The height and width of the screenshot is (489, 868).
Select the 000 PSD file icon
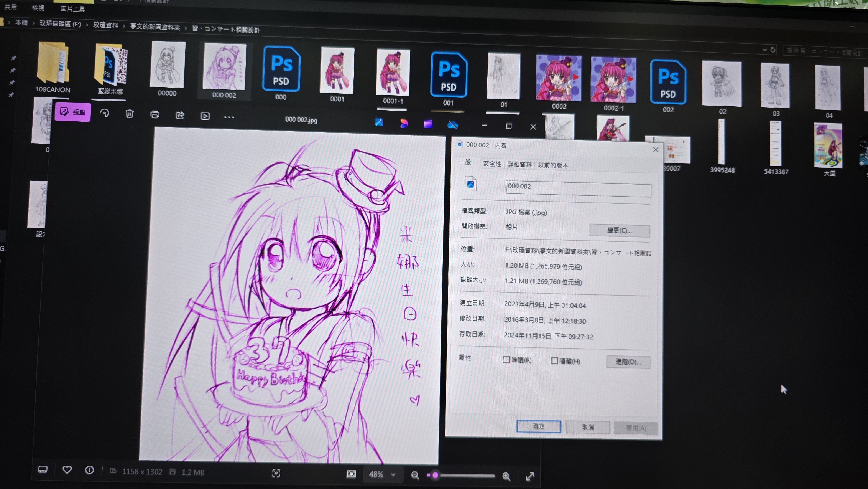coord(281,73)
